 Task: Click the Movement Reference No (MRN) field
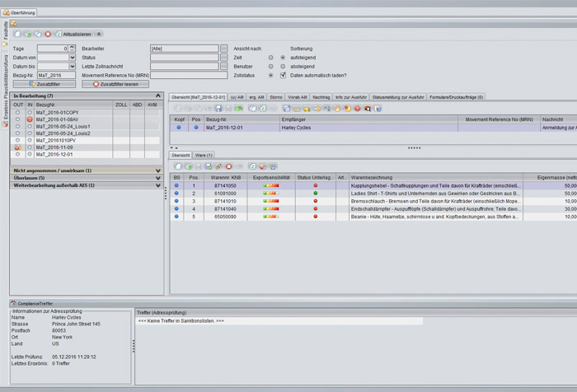click(x=189, y=76)
